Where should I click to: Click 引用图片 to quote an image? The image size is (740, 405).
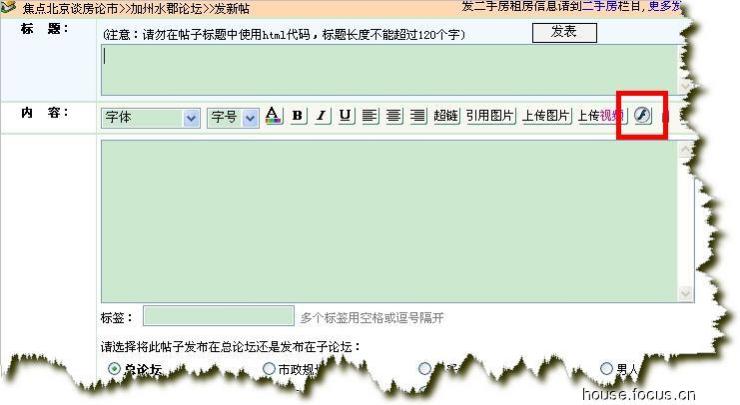489,115
